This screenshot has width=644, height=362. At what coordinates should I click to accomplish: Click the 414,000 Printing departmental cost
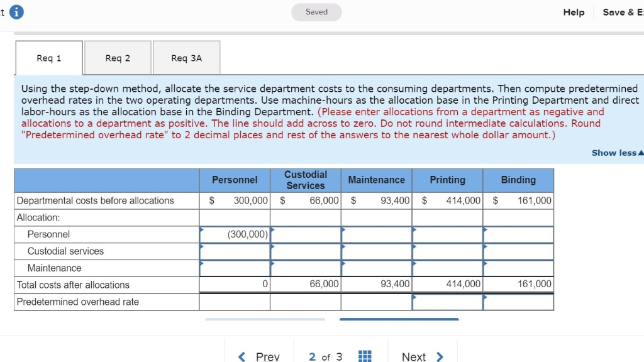click(464, 200)
